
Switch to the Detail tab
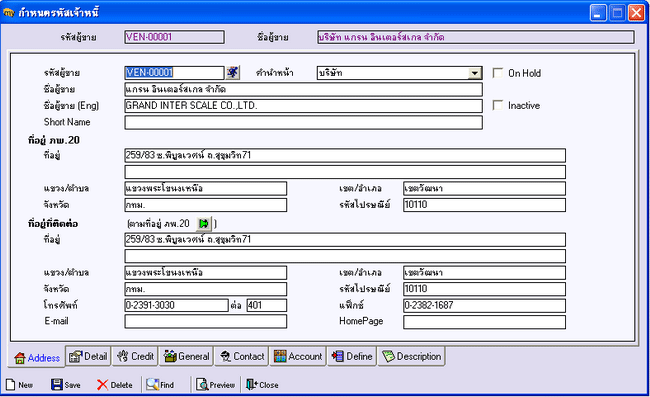click(x=88, y=356)
